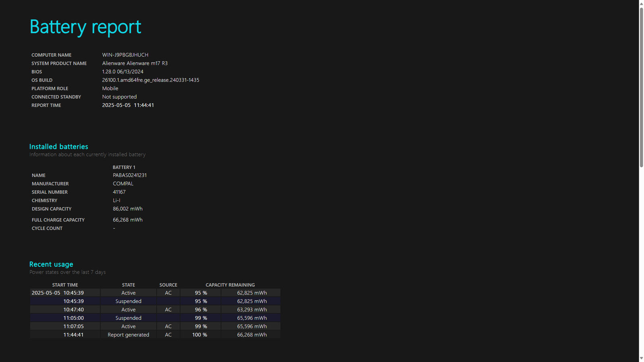Click the Suspended state in the 11:05:00 row
This screenshot has width=644, height=362.
coord(128,318)
